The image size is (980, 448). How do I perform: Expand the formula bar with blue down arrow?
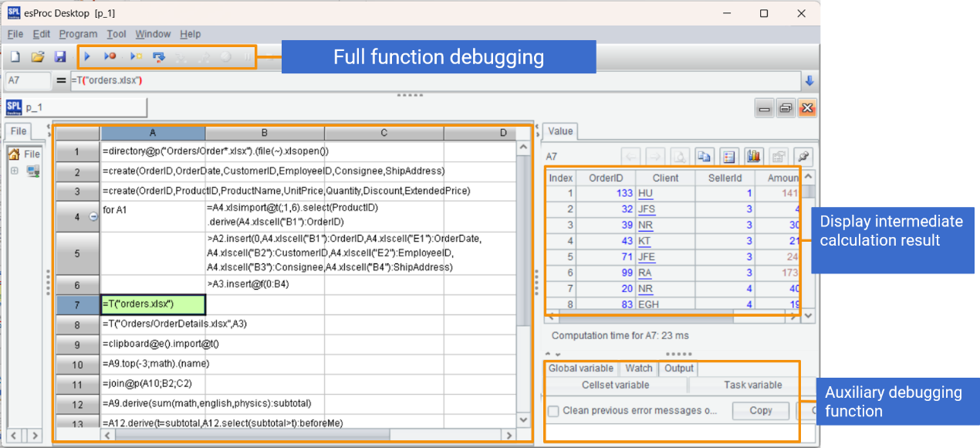809,80
